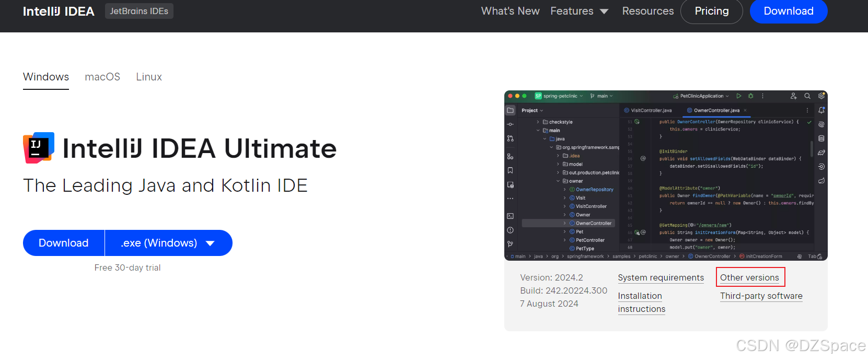Expand the checkstyle folder chevron
868x361 pixels.
pos(538,122)
